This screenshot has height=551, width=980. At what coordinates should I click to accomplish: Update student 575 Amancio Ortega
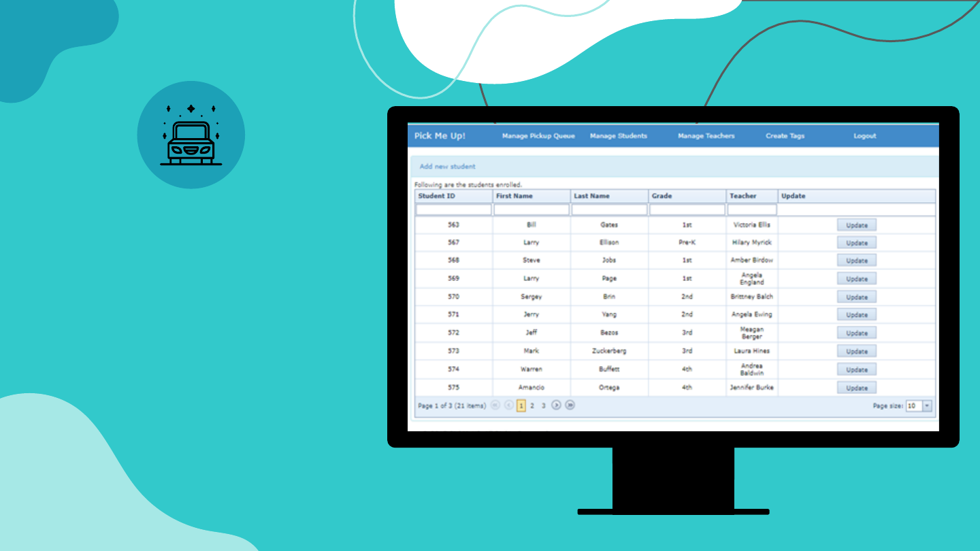tap(856, 388)
